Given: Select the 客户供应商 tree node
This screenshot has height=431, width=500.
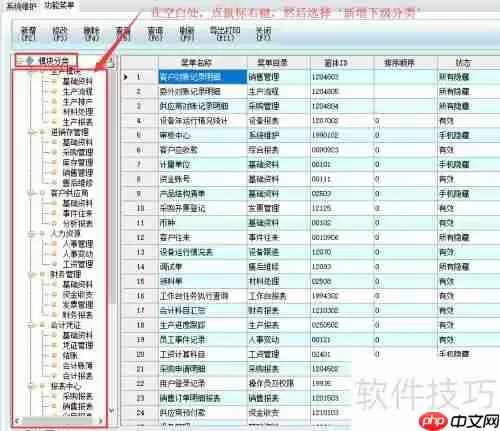Looking at the screenshot, I should pos(69,193).
